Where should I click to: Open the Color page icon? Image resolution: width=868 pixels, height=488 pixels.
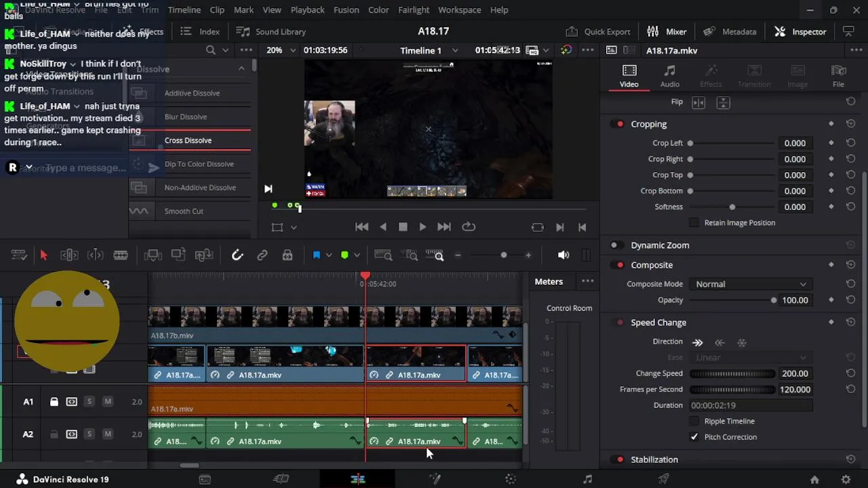pos(511,479)
